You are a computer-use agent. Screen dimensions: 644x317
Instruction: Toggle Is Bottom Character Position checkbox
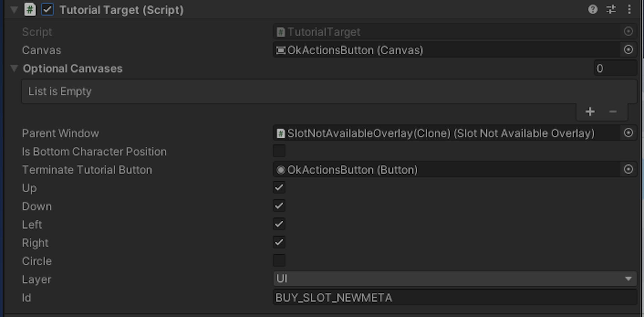coord(279,151)
